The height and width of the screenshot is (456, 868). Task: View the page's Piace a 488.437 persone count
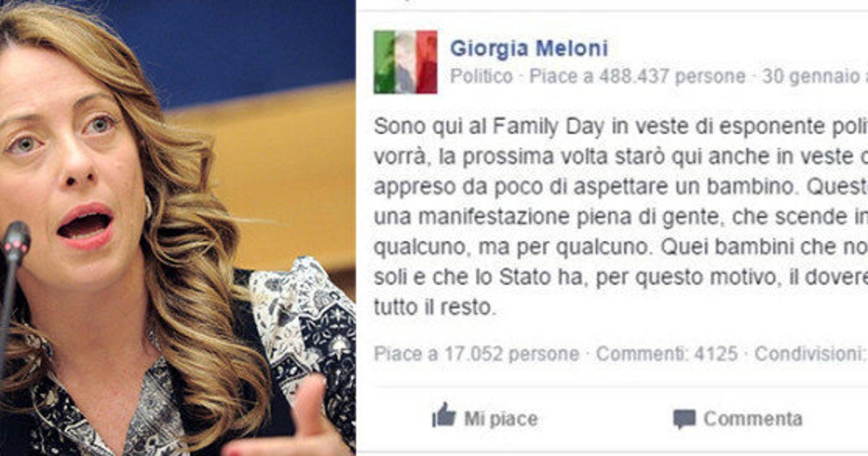tap(637, 76)
